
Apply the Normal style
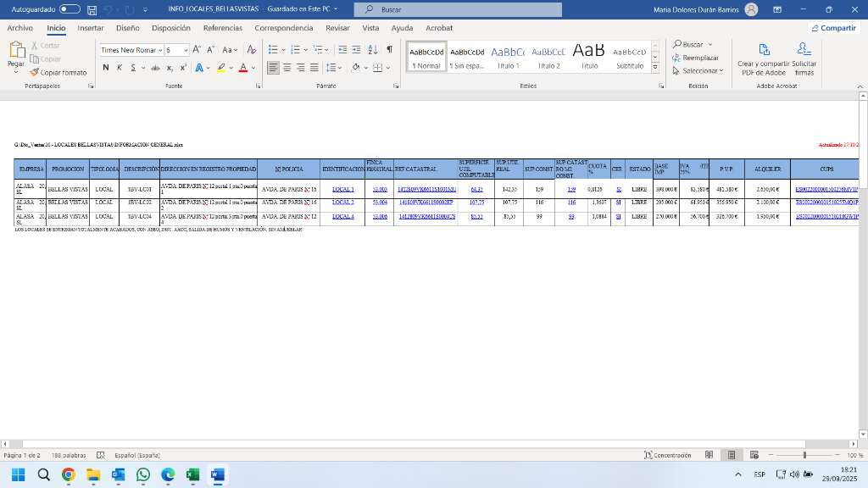click(x=426, y=57)
